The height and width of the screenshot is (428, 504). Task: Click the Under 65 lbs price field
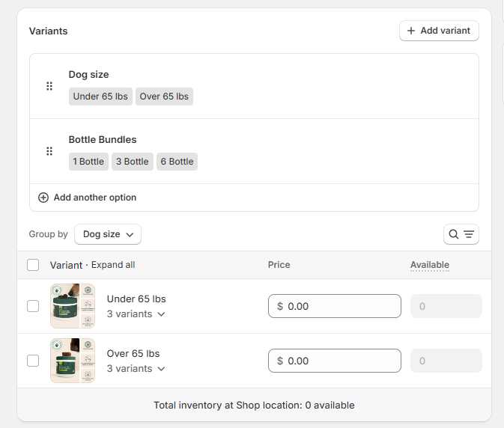pos(335,306)
